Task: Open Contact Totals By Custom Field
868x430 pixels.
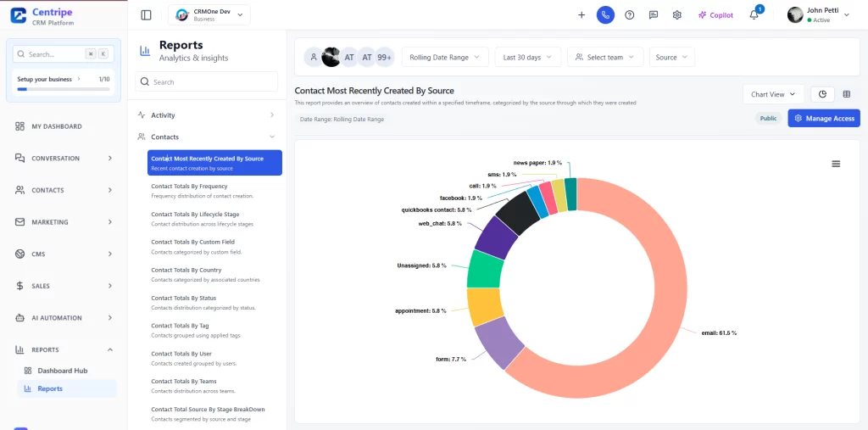Action: click(214, 247)
